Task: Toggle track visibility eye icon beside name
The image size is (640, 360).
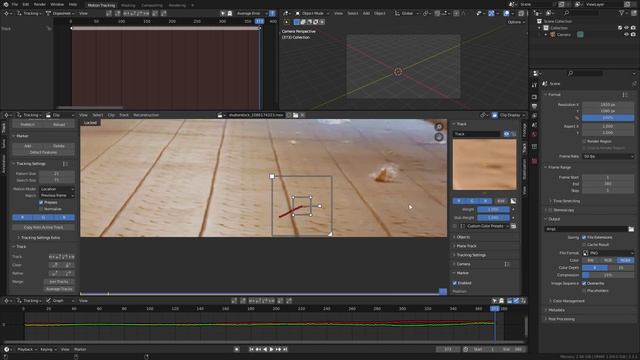Action: tap(506, 134)
